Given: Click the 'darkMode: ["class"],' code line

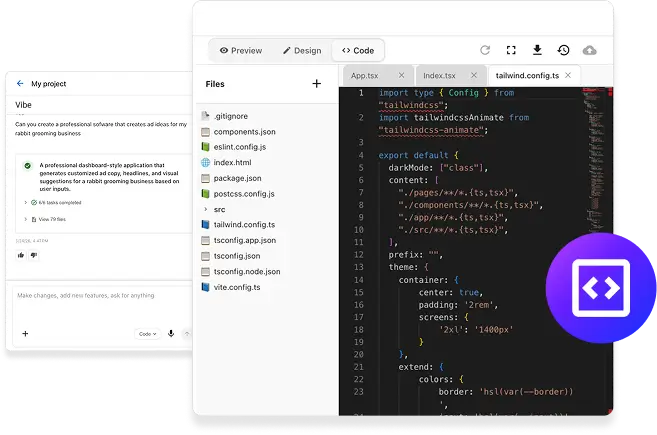Looking at the screenshot, I should click(438, 168).
